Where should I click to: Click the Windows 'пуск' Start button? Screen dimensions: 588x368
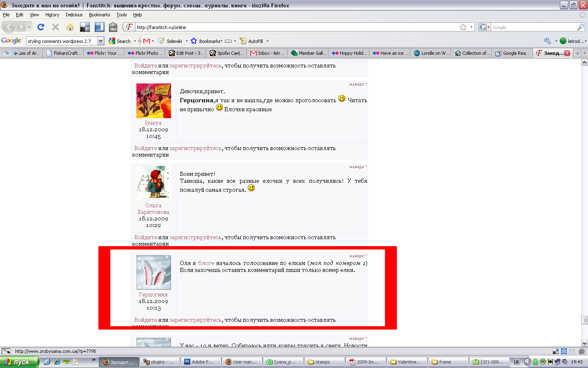click(19, 362)
